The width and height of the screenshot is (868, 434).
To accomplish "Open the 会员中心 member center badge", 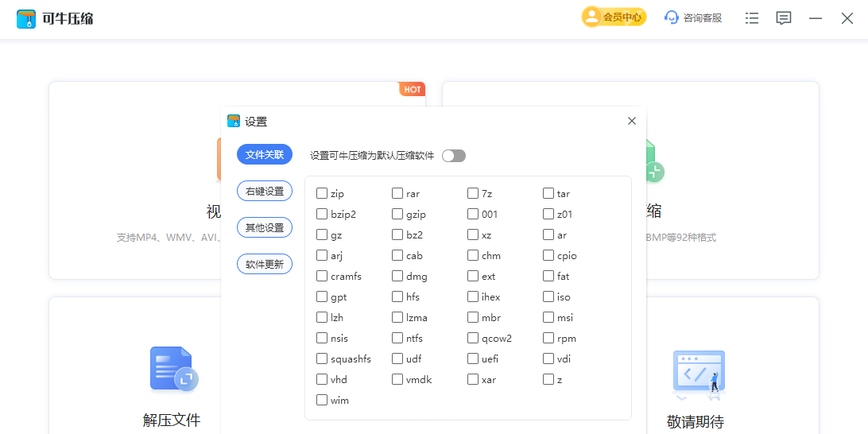I will click(x=614, y=17).
